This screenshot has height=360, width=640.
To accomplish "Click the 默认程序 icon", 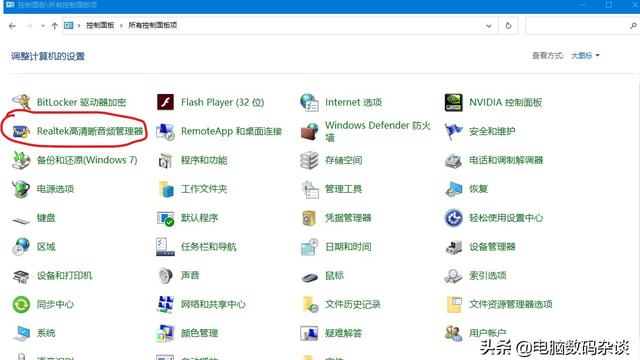I will point(165,218).
